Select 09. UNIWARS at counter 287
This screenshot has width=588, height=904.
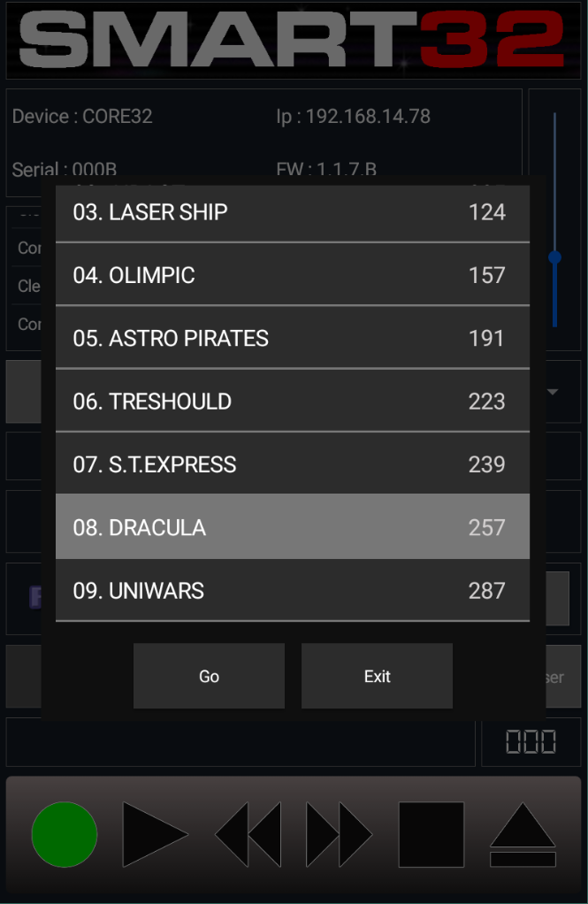(x=293, y=590)
